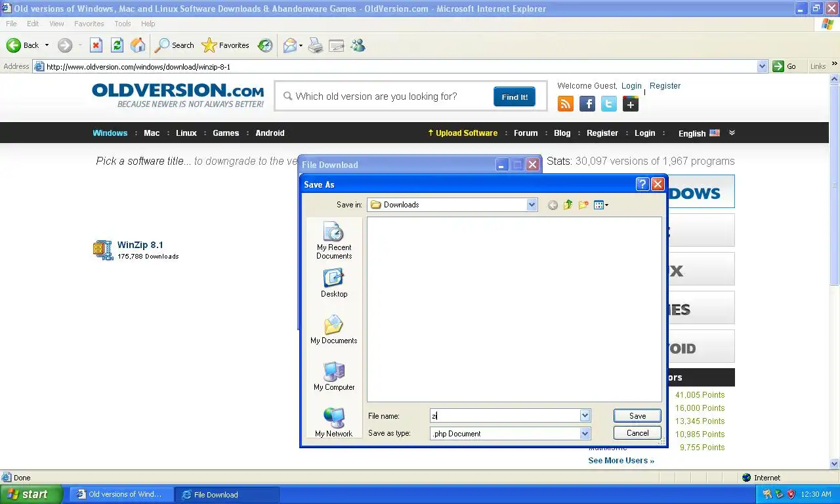The height and width of the screenshot is (504, 840).
Task: Click the Android category link
Action: coord(270,133)
